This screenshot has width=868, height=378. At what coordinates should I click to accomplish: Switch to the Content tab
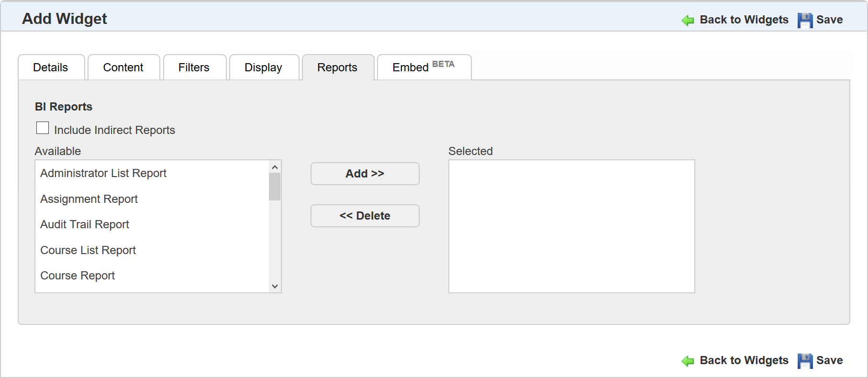tap(123, 67)
